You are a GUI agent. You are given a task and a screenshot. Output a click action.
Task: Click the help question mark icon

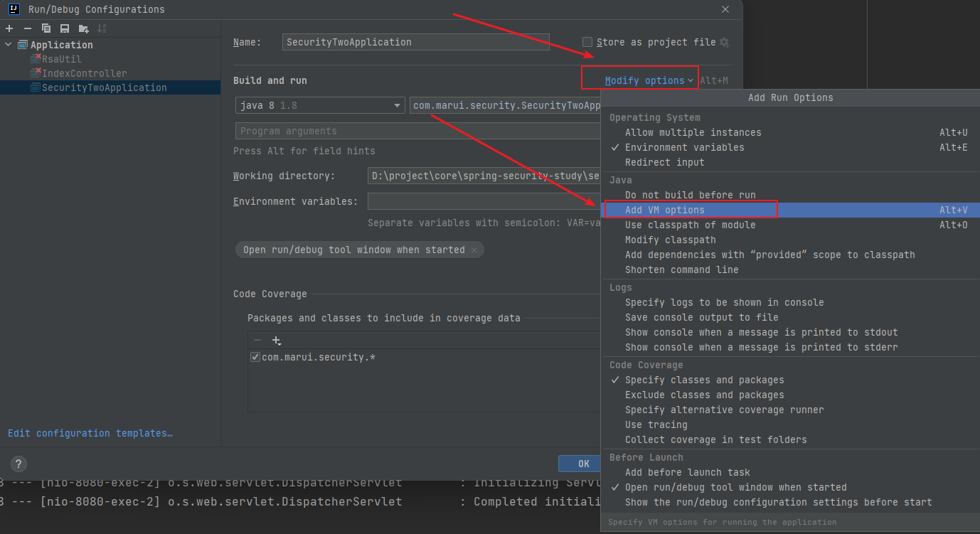point(19,463)
